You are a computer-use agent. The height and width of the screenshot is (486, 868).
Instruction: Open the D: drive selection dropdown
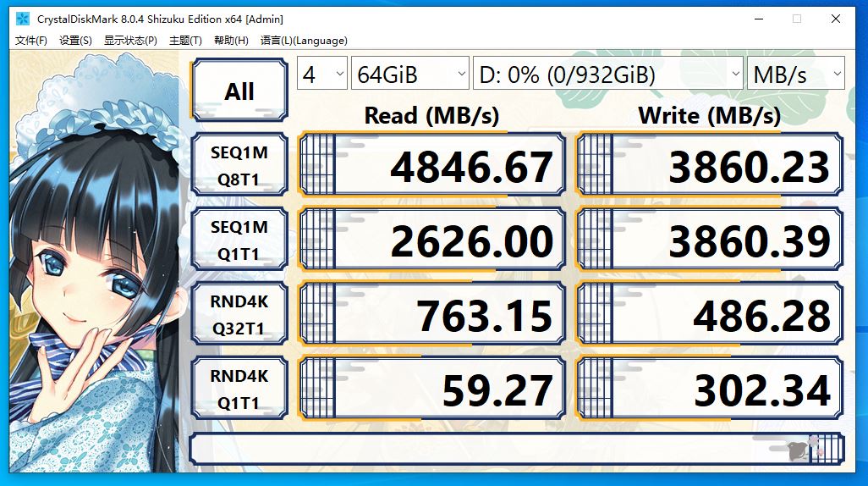pyautogui.click(x=607, y=73)
